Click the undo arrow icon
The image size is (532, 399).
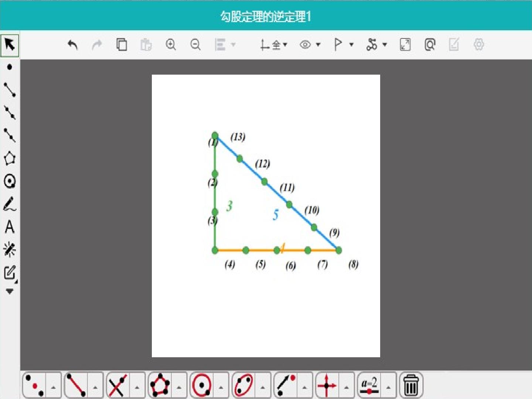pos(73,45)
